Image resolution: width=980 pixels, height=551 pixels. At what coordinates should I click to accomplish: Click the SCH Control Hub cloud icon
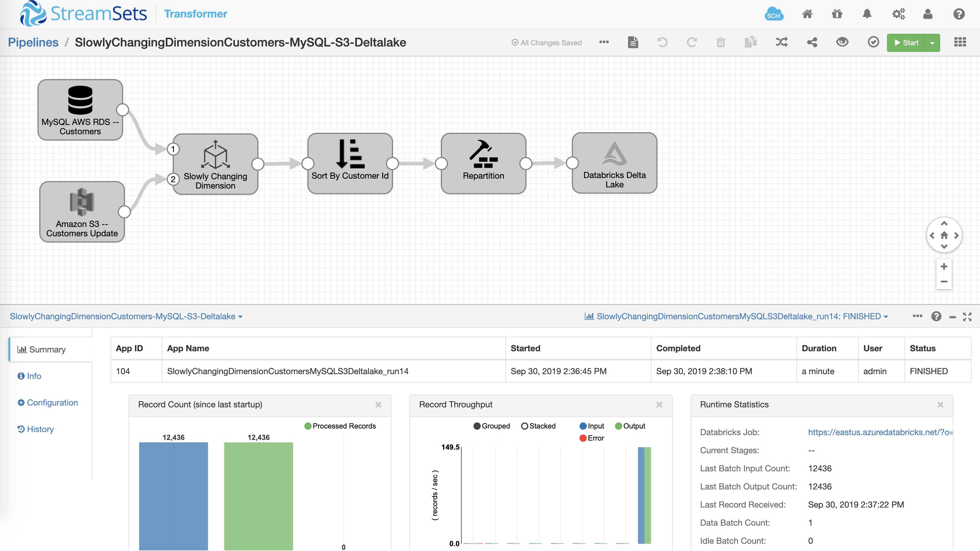(773, 14)
